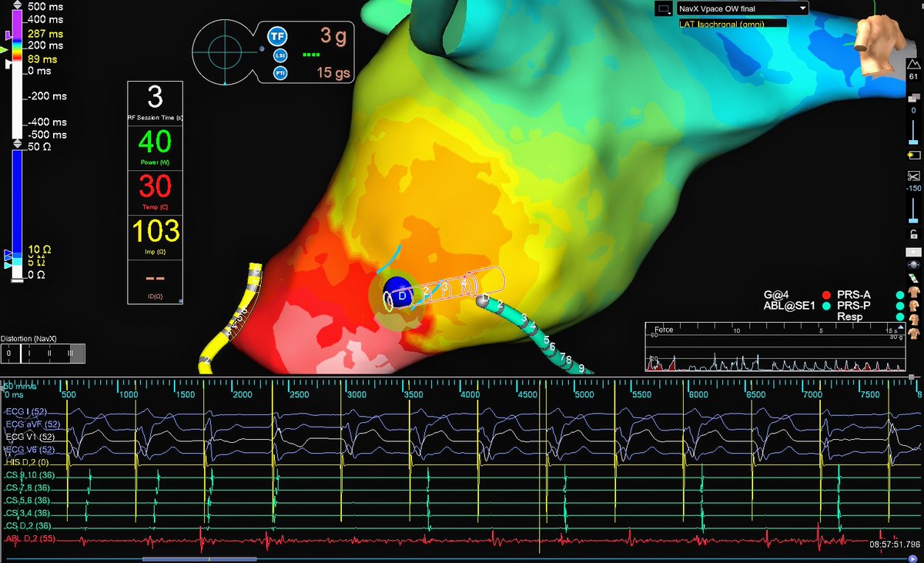Screen dimensions: 924x563
Task: Select the second torso preset view icon
Action: 915,305
